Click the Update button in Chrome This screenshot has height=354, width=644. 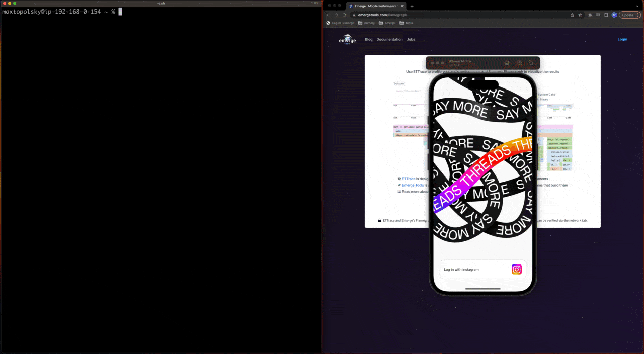tap(628, 15)
